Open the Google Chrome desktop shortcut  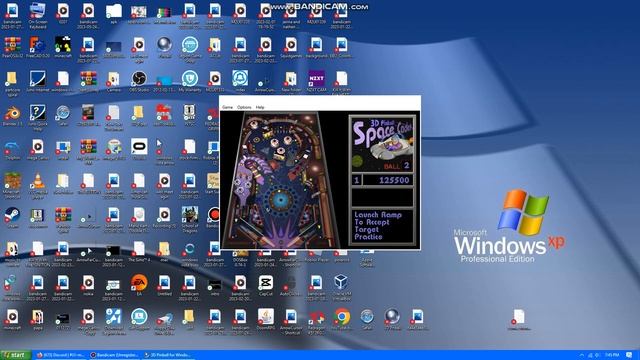342,320
